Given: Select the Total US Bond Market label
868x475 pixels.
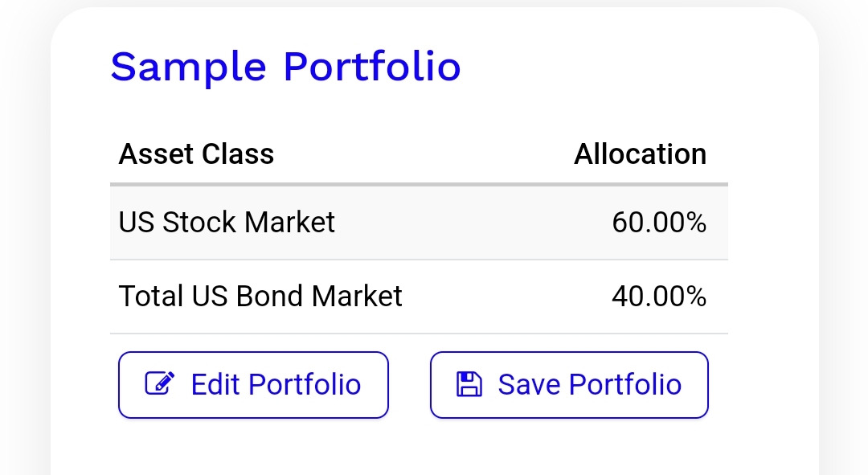Looking at the screenshot, I should [x=260, y=297].
